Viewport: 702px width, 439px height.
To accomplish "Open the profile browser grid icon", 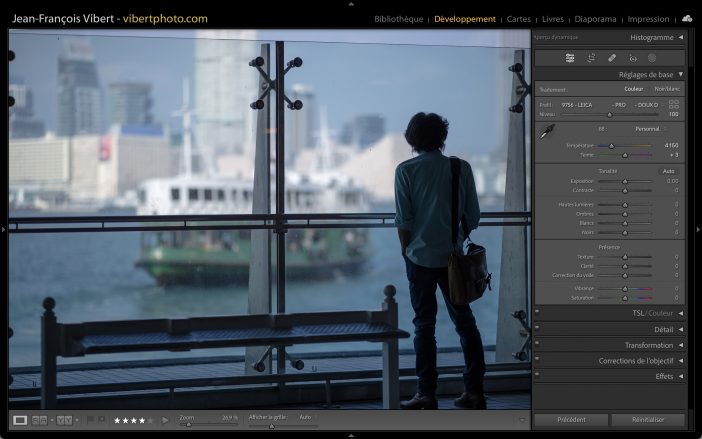I will [674, 104].
